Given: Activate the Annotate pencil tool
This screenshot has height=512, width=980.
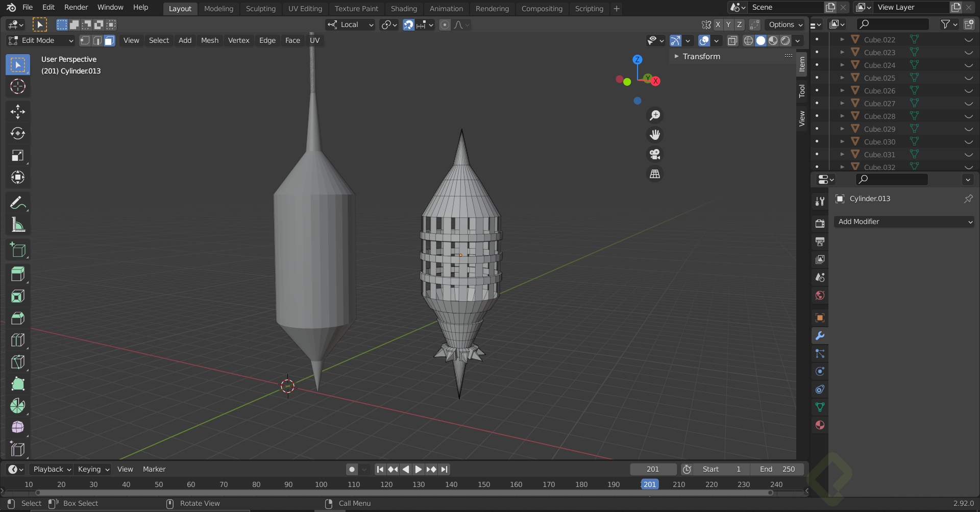Looking at the screenshot, I should pos(18,203).
